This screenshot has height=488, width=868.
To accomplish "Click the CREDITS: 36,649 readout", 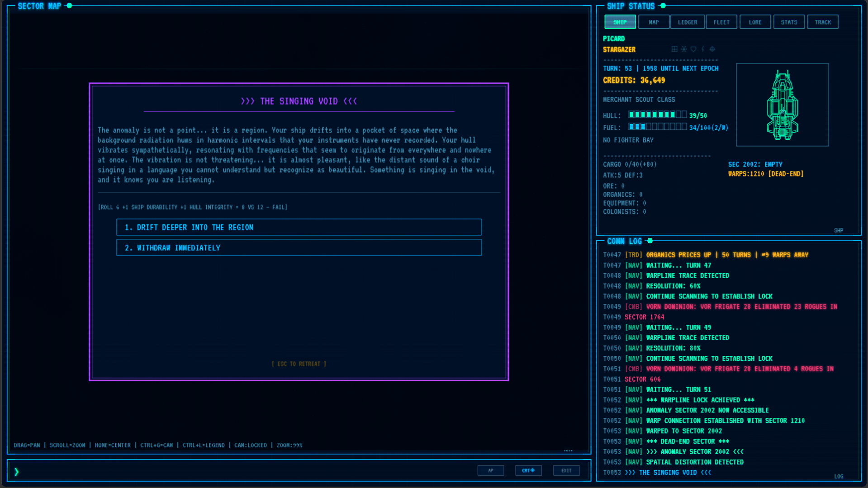I will coord(634,81).
